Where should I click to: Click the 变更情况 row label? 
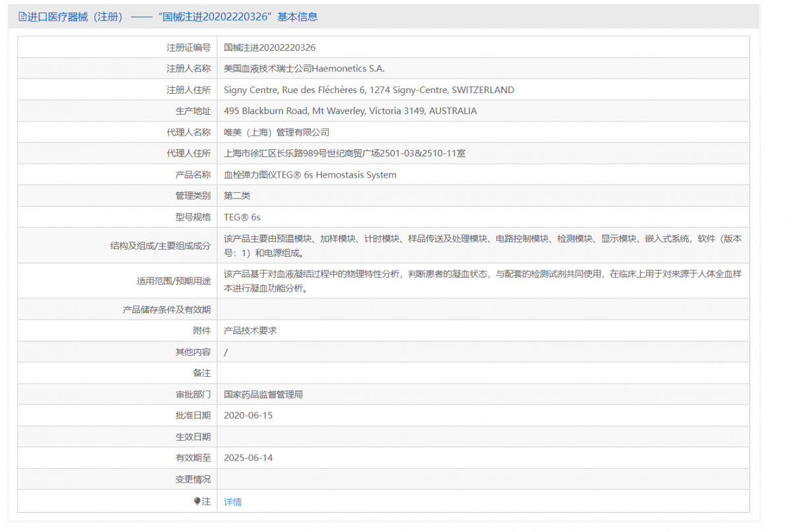(x=193, y=479)
